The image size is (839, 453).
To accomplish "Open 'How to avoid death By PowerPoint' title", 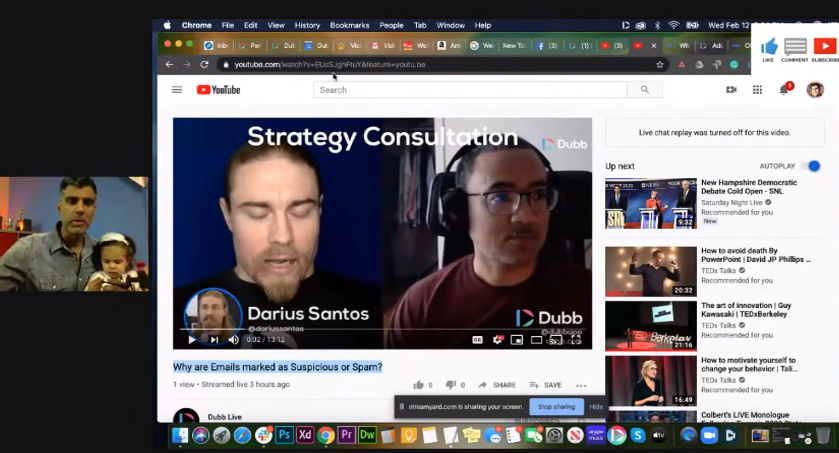I will click(x=756, y=255).
